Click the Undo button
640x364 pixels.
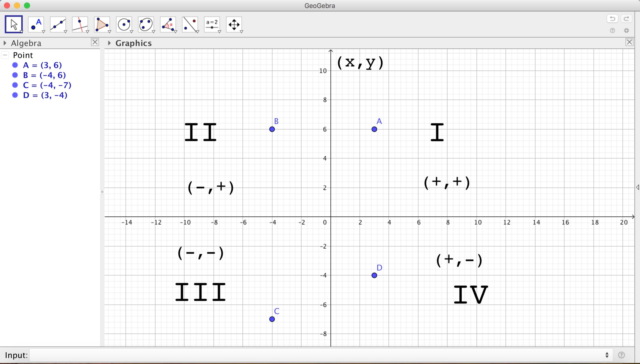pyautogui.click(x=612, y=19)
